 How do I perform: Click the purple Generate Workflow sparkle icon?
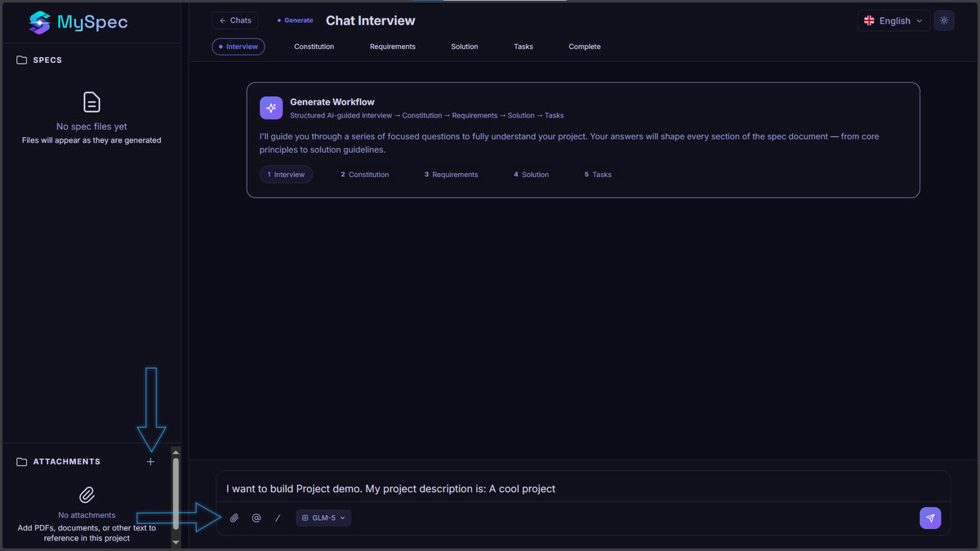tap(271, 108)
